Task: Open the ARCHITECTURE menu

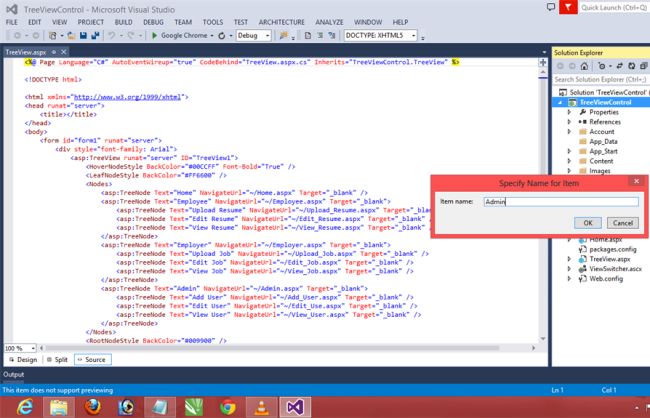Action: [x=281, y=22]
